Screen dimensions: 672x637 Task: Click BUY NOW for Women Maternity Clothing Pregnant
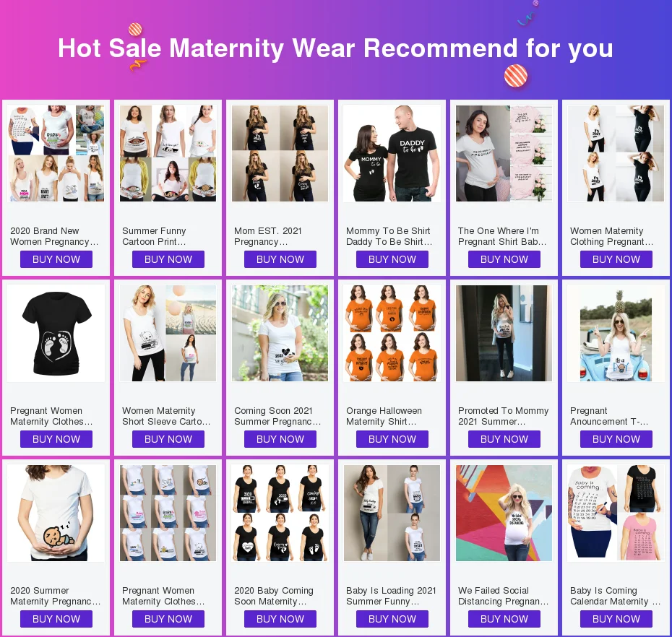616,259
